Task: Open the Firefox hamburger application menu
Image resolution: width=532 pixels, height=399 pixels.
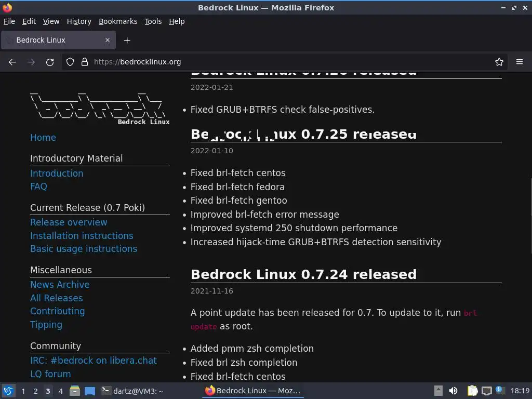Action: (x=520, y=62)
